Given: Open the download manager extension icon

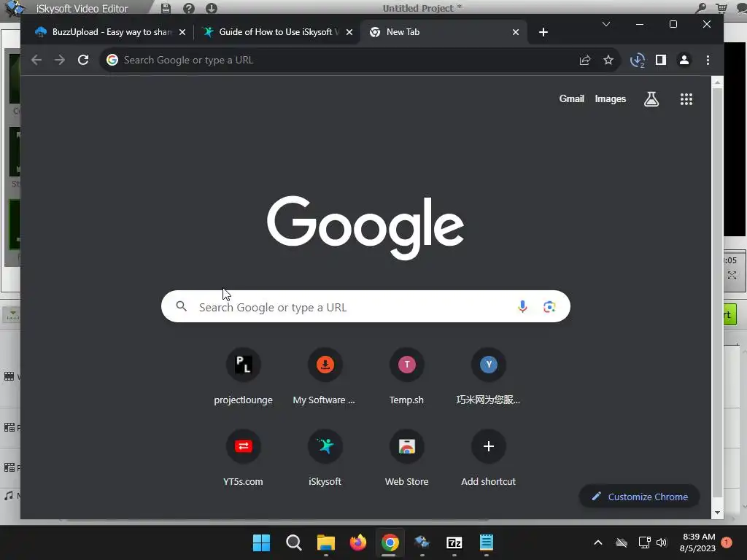Looking at the screenshot, I should pyautogui.click(x=638, y=61).
